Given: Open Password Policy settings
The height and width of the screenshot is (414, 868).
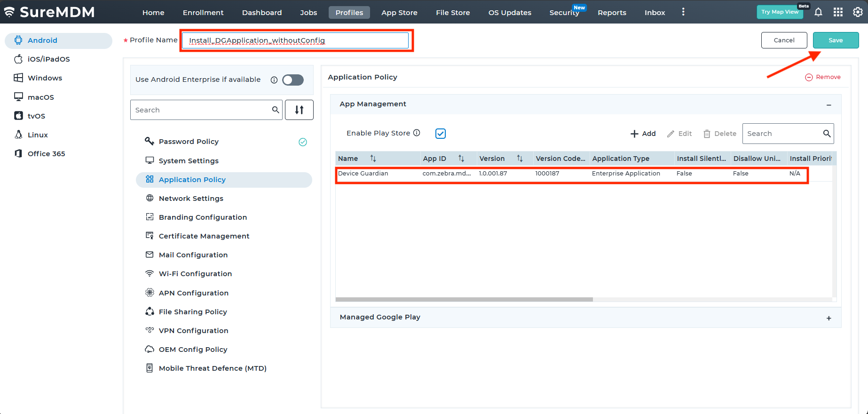Looking at the screenshot, I should coord(224,142).
